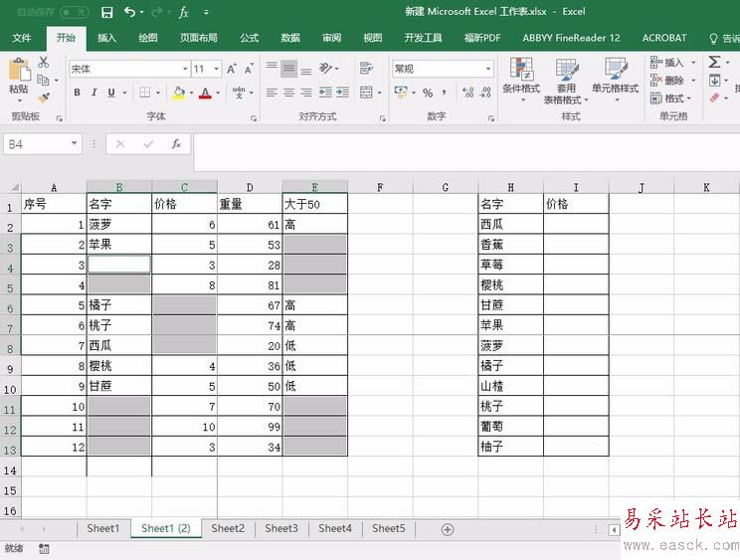Image resolution: width=740 pixels, height=560 pixels.
Task: Click the Format Painter brush icon
Action: (x=44, y=98)
